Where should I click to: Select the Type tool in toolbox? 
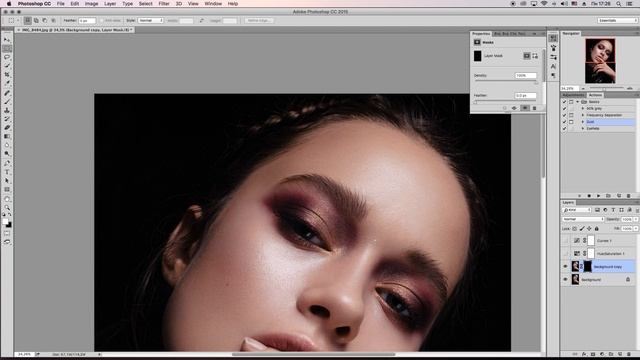coord(7,172)
